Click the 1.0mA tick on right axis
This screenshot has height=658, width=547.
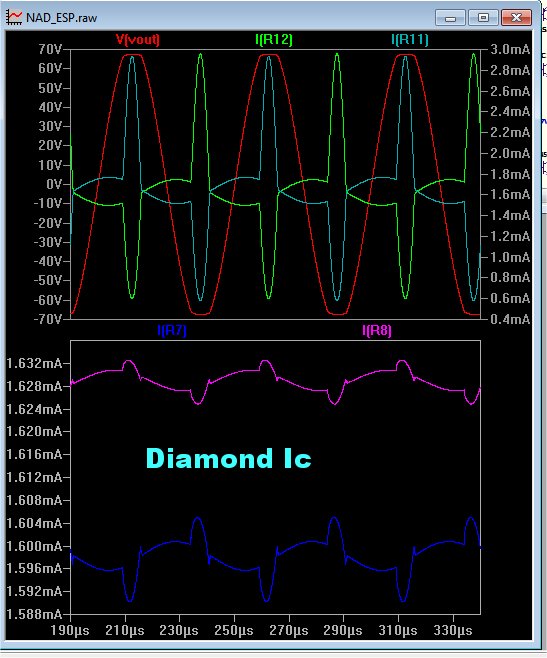[510, 257]
